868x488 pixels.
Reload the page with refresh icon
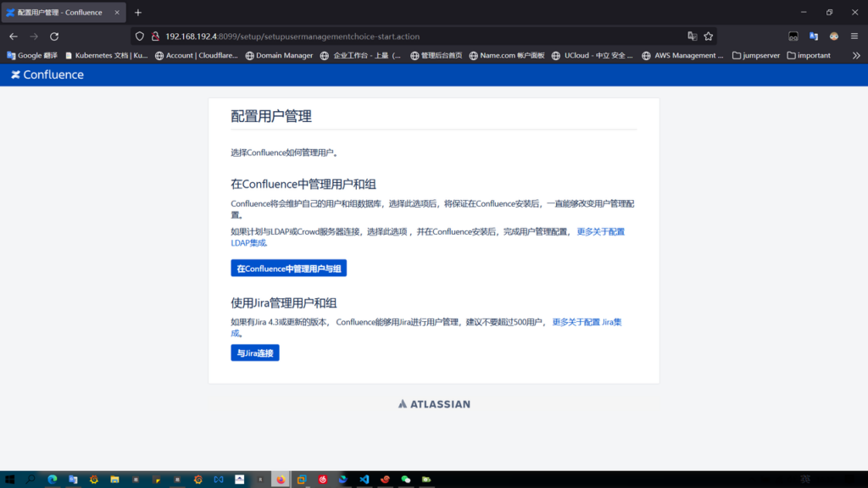tap(54, 36)
